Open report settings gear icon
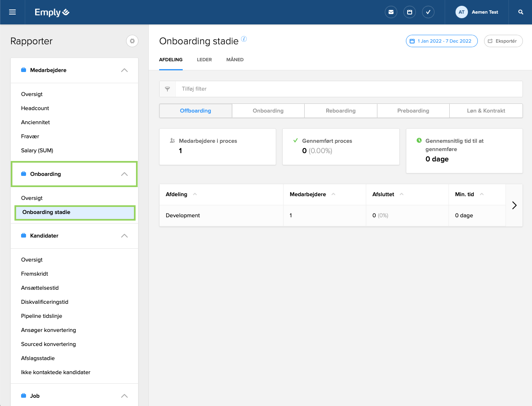Viewport: 532px width, 406px height. (132, 41)
